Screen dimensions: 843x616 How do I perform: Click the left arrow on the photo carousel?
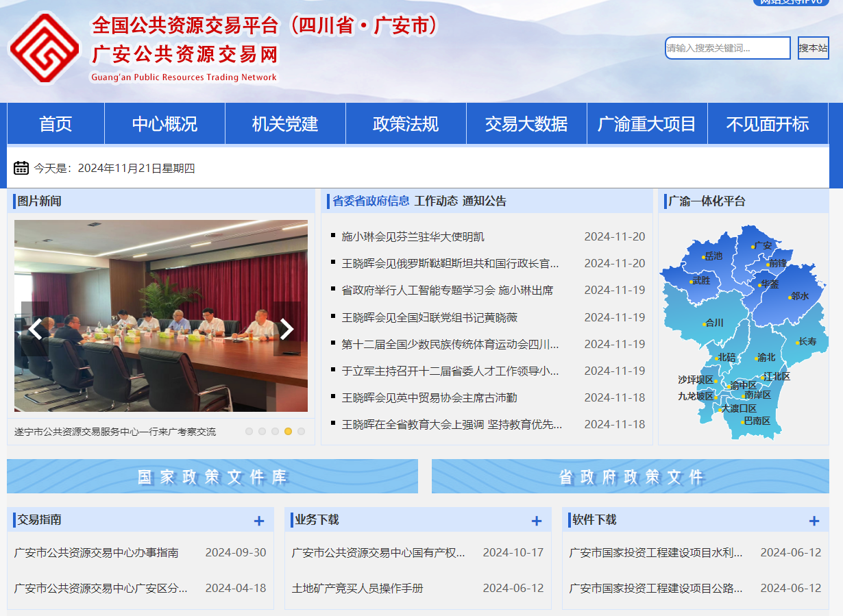35,329
